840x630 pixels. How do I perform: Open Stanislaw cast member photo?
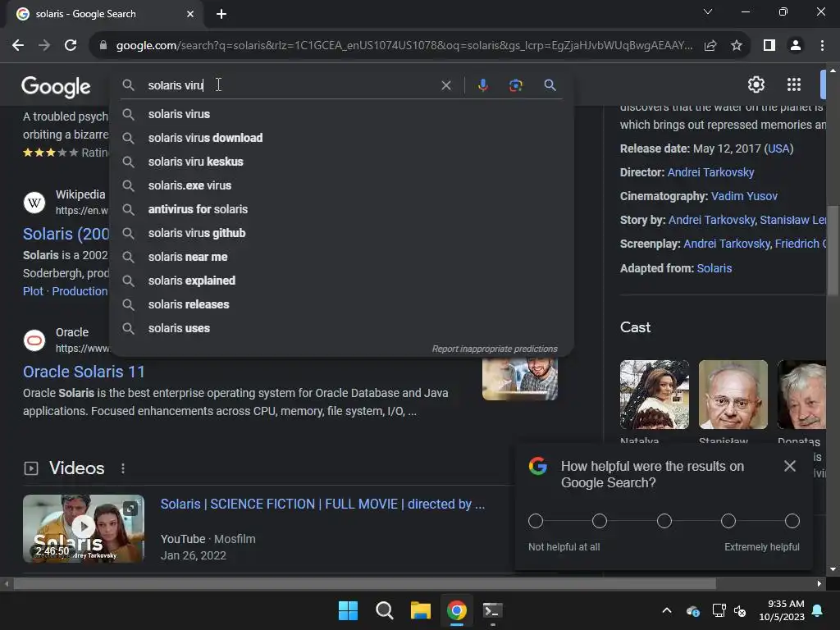pyautogui.click(x=733, y=395)
